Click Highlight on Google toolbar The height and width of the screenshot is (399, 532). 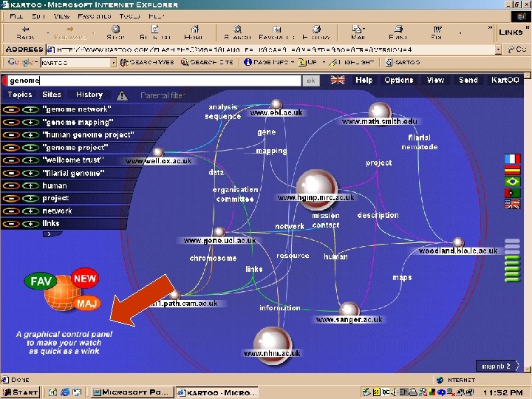(x=352, y=62)
